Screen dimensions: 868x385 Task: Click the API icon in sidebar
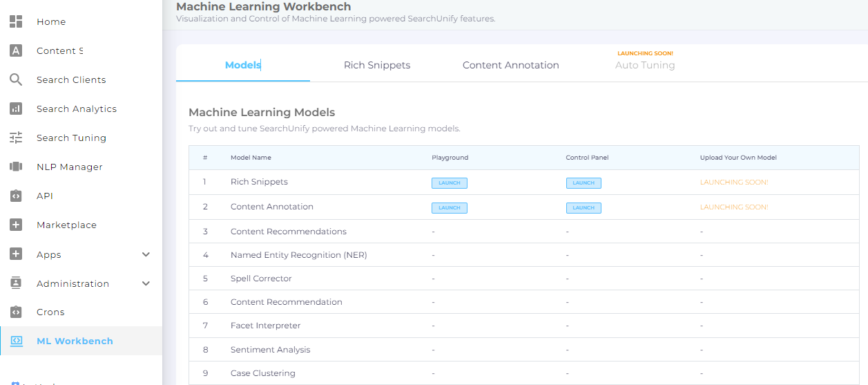[16, 196]
